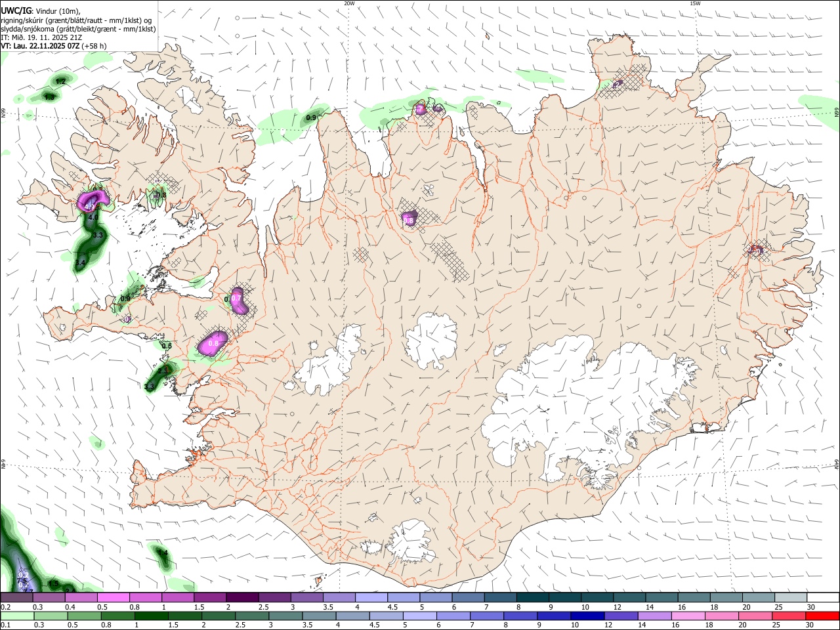Screen dimensions: 840x630
Task: Click the 2.1 value in the green cell near Snæfellsnes
Action: [x=163, y=371]
